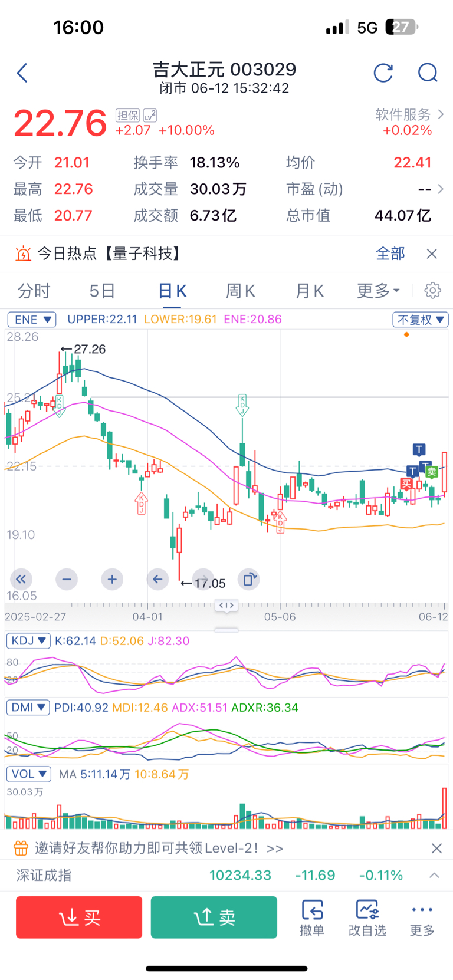Expand the 更多 chart period dropdown

[x=379, y=290]
